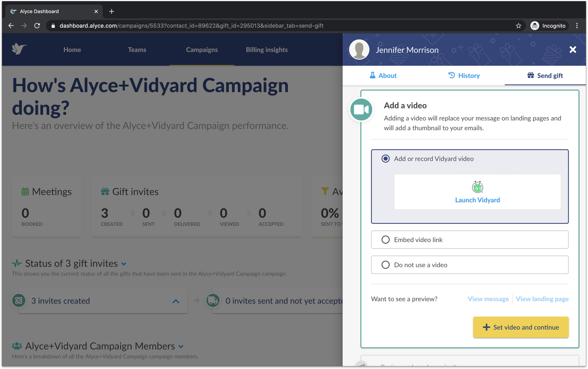Click the Vidyard robot icon
Screen dimensions: 588x369
click(477, 187)
